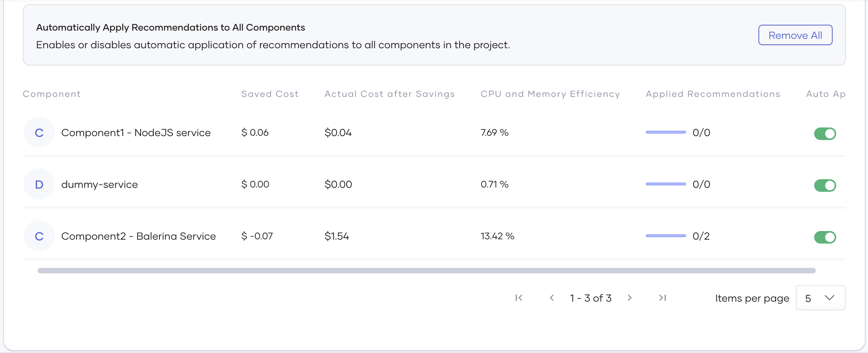Click the Component1 avatar icon
The image size is (868, 353).
click(x=39, y=132)
